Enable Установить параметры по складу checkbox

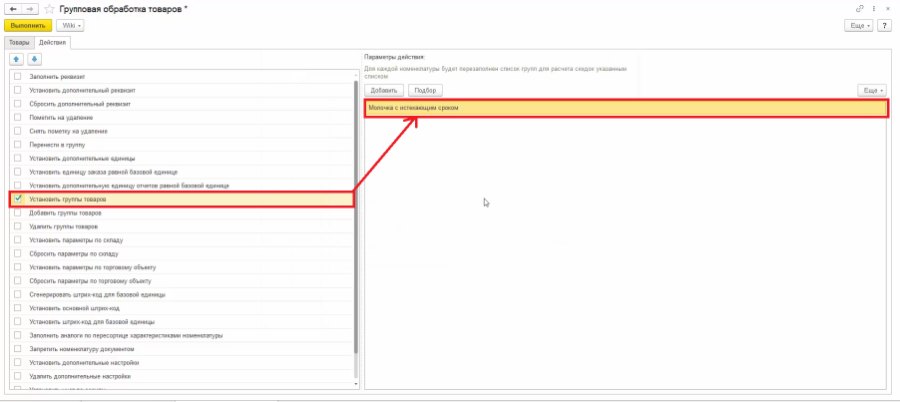[18, 240]
